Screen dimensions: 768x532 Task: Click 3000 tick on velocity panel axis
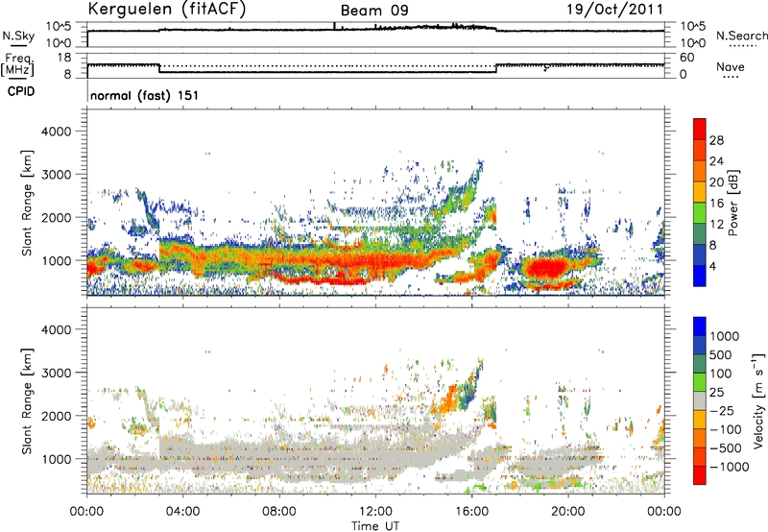tap(57, 373)
